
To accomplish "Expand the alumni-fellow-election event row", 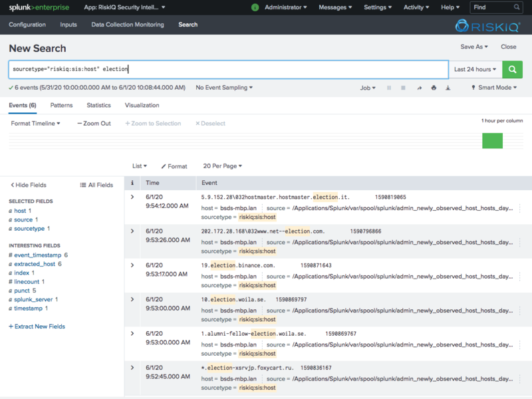I will (132, 334).
